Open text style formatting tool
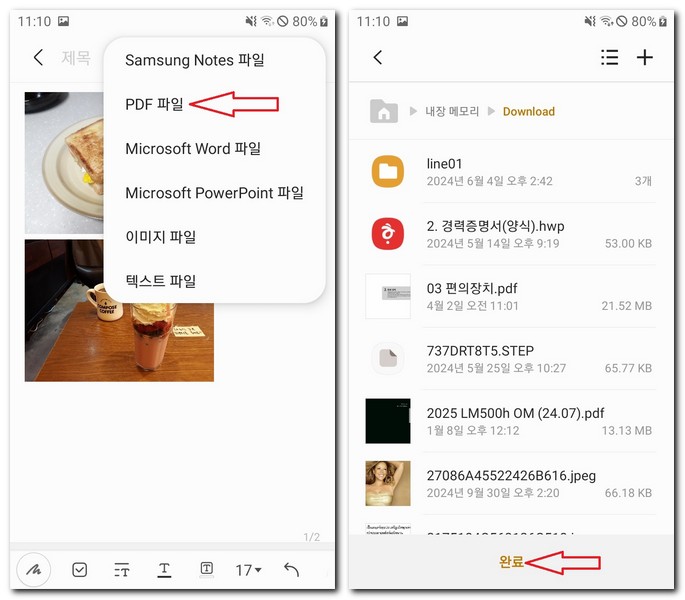 122,570
